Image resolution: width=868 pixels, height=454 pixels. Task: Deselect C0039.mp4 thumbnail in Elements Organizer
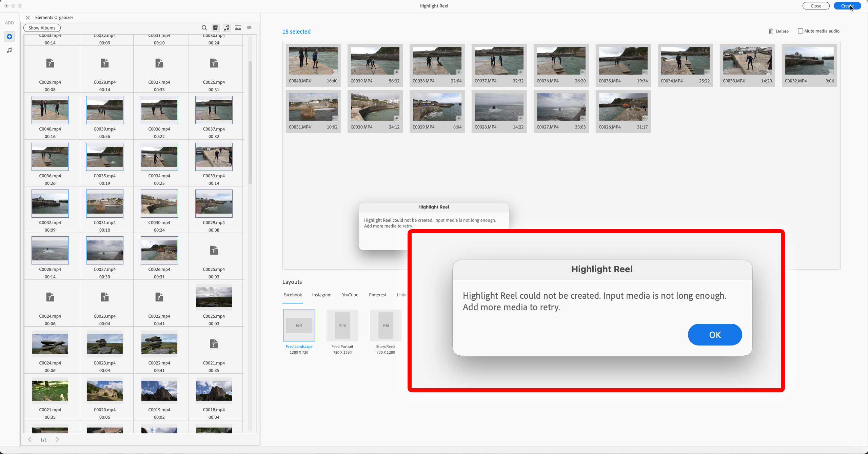(105, 110)
